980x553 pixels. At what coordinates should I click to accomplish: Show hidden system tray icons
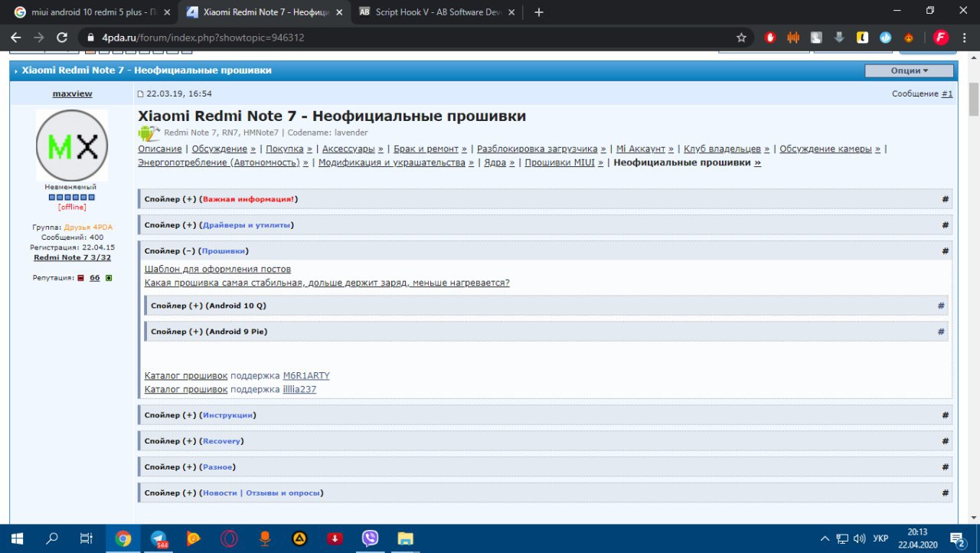tap(825, 538)
